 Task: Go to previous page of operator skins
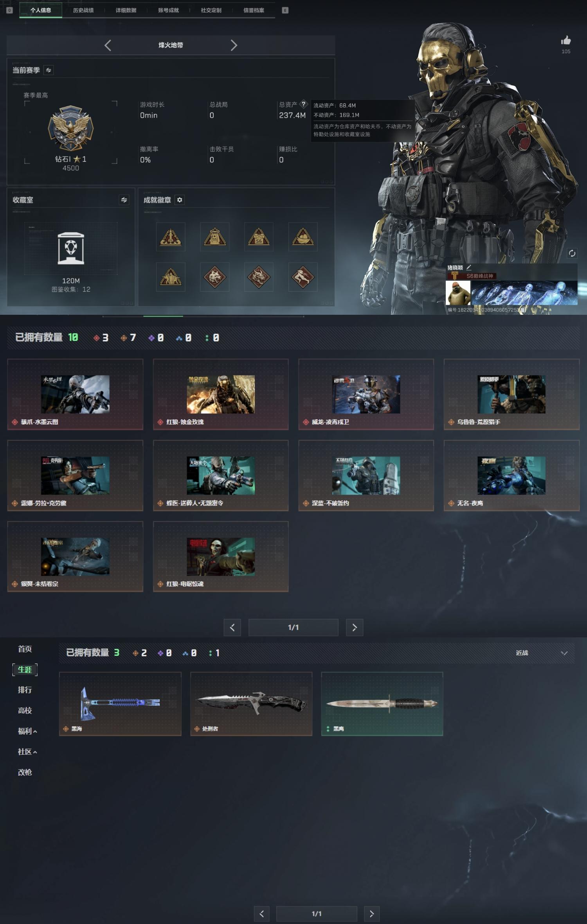click(x=232, y=627)
